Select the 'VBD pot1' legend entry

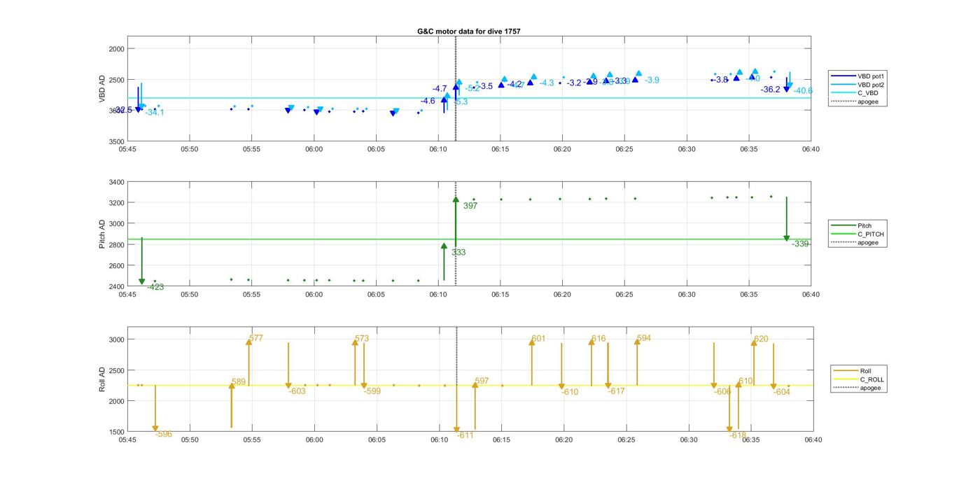pos(871,76)
